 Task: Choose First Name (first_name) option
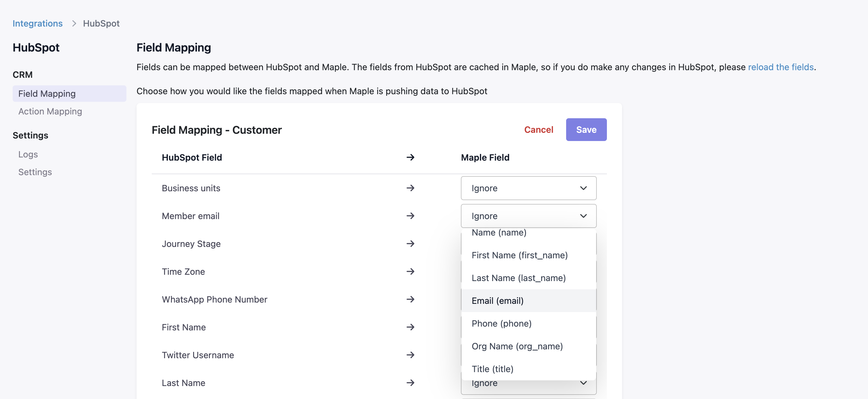point(519,255)
